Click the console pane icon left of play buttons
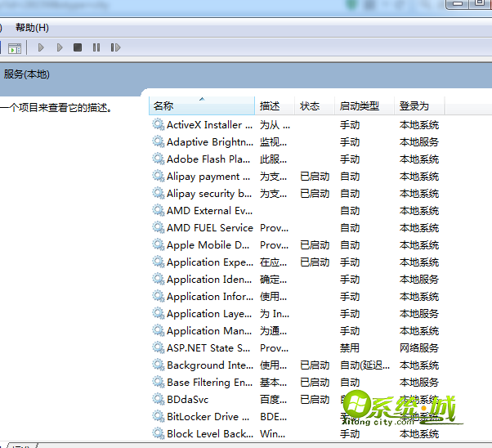492x448 pixels. 14,48
